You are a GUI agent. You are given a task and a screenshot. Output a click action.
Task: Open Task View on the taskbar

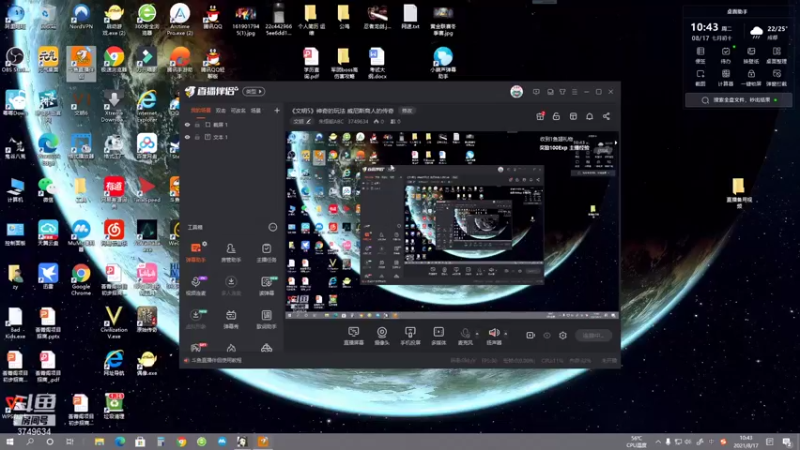(x=70, y=441)
